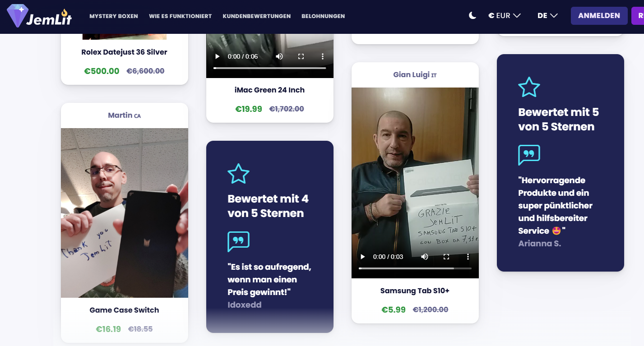This screenshot has height=346, width=644.
Task: Select Game Case Switch title
Action: pyautogui.click(x=125, y=310)
